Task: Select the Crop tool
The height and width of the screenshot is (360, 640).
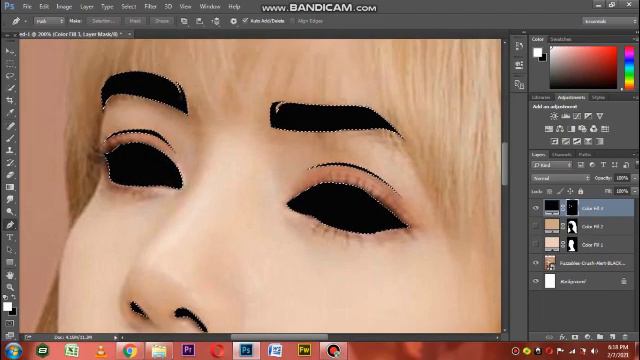Action: click(10, 100)
